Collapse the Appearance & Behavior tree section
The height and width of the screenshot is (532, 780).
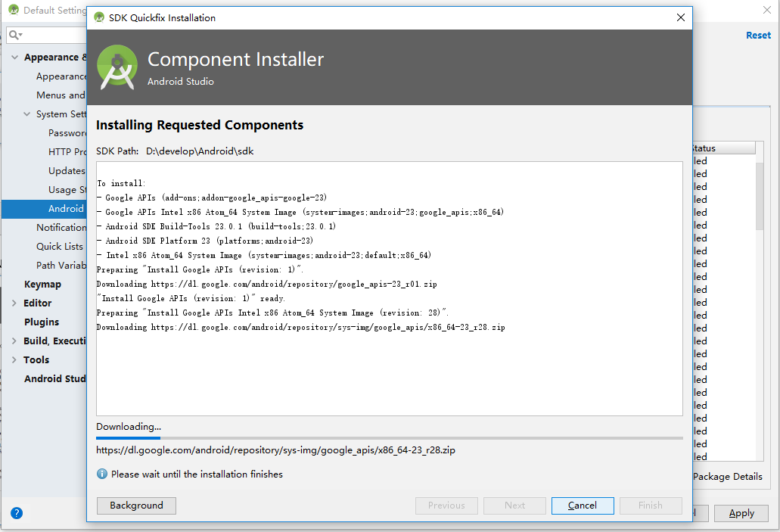pos(14,58)
